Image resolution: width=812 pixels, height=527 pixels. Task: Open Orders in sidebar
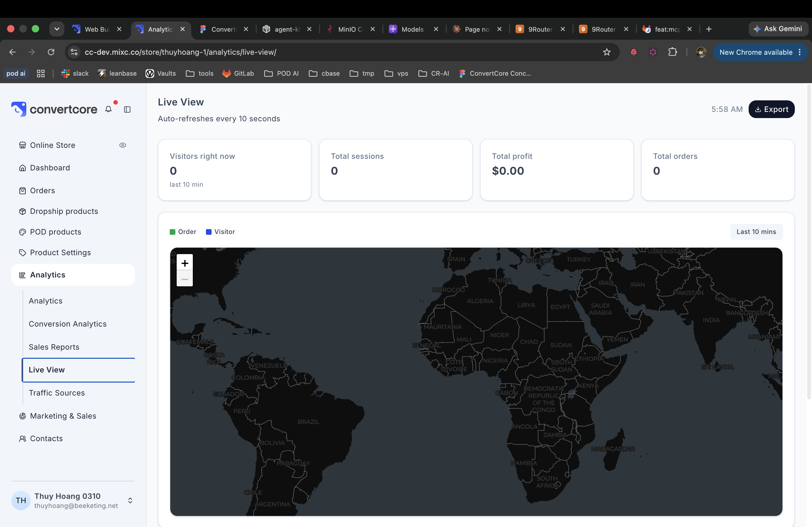pyautogui.click(x=73, y=191)
